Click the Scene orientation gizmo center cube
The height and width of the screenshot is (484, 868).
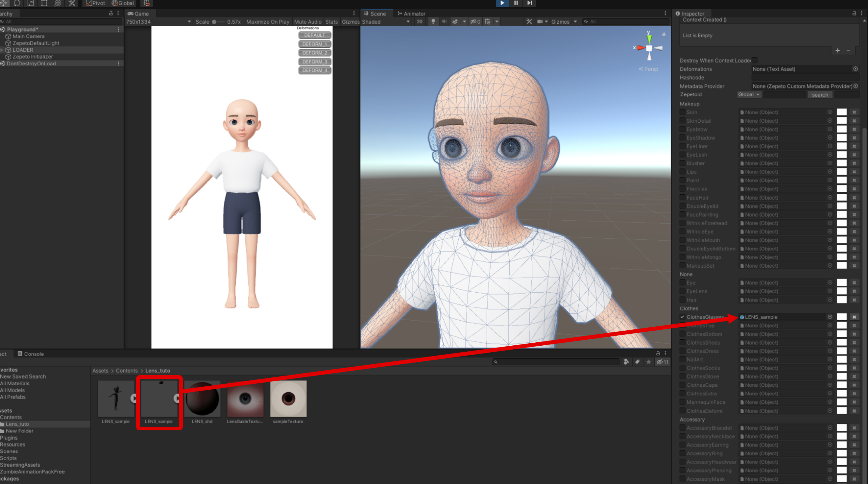click(649, 48)
